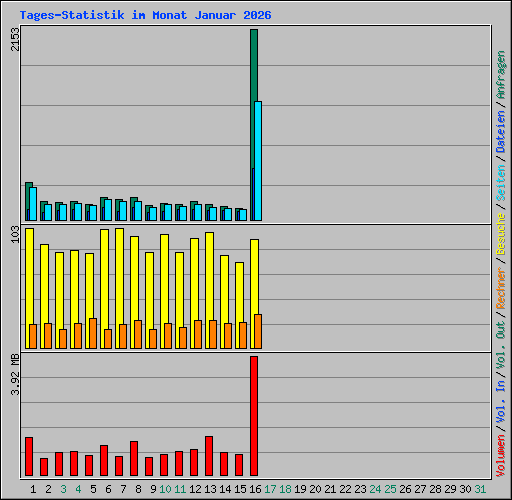Click day label '23' on the x-axis
Viewport: 512px width, 500px height.
[360, 489]
